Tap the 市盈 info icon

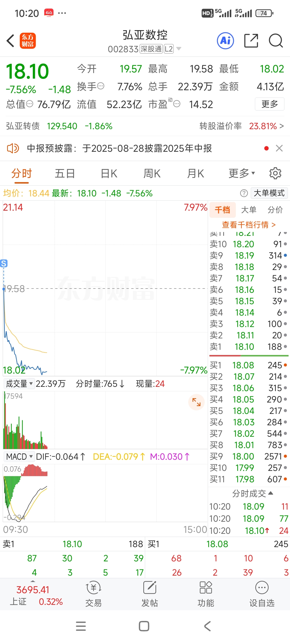click(177, 104)
